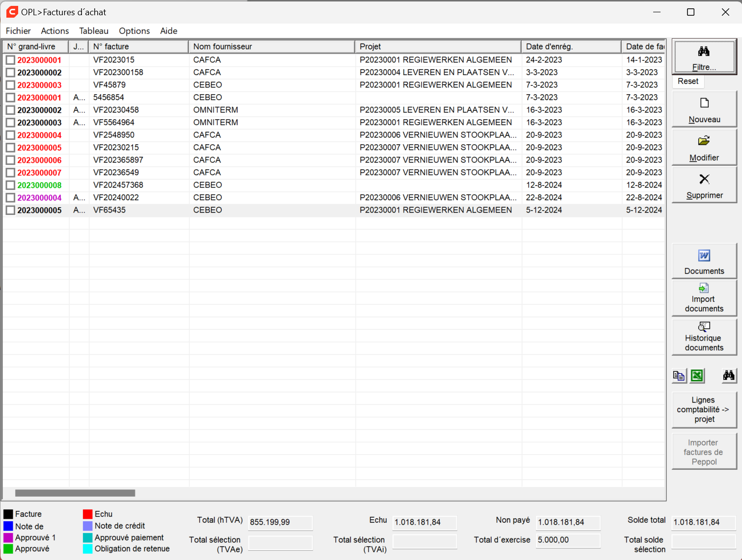Tick checkbox for VF202457368 row
This screenshot has width=742, height=560.
click(x=10, y=185)
